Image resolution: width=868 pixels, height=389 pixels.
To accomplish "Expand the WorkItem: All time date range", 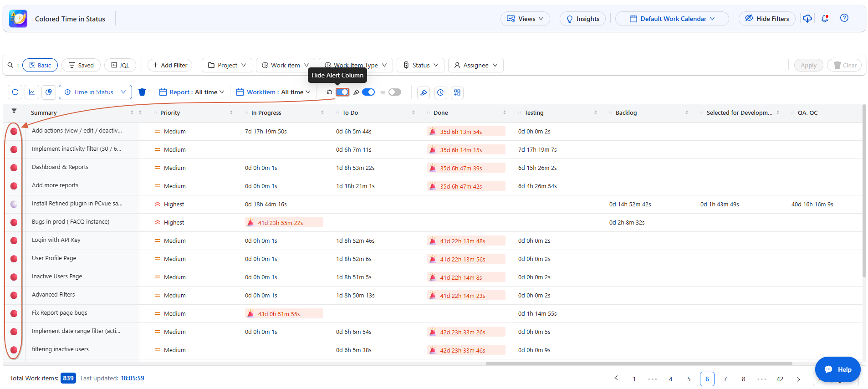I will pos(273,92).
